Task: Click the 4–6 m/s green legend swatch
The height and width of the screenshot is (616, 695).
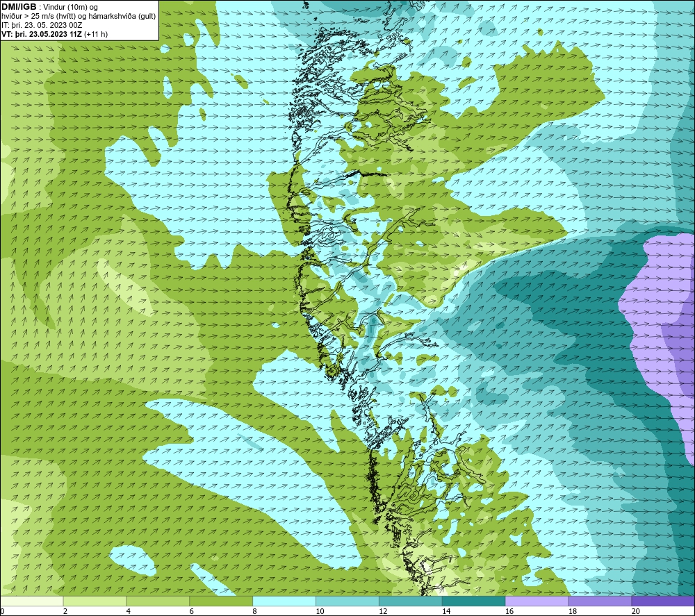Action: (x=158, y=601)
